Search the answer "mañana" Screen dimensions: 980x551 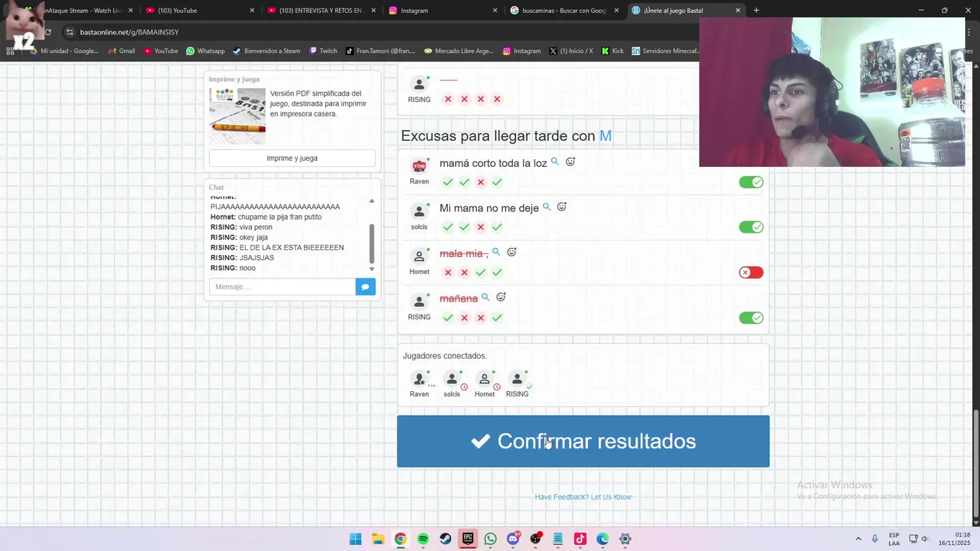(x=485, y=298)
